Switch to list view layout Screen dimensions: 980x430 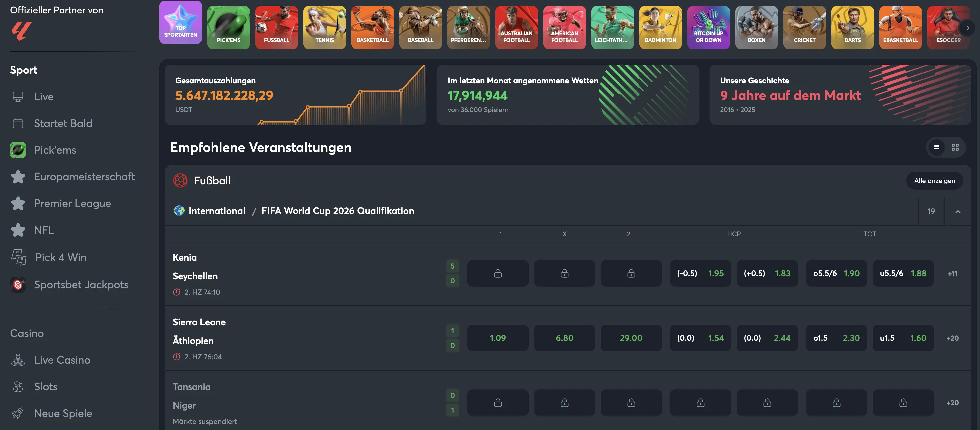coord(936,147)
